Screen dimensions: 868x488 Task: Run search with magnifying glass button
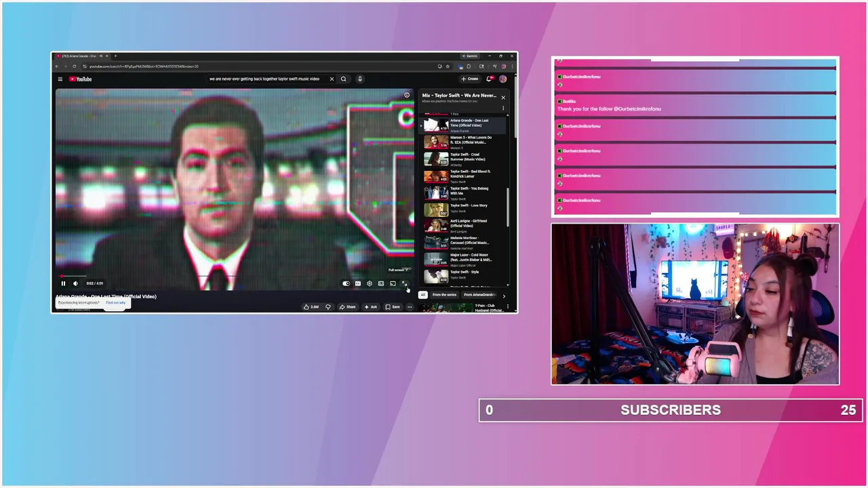[x=344, y=79]
